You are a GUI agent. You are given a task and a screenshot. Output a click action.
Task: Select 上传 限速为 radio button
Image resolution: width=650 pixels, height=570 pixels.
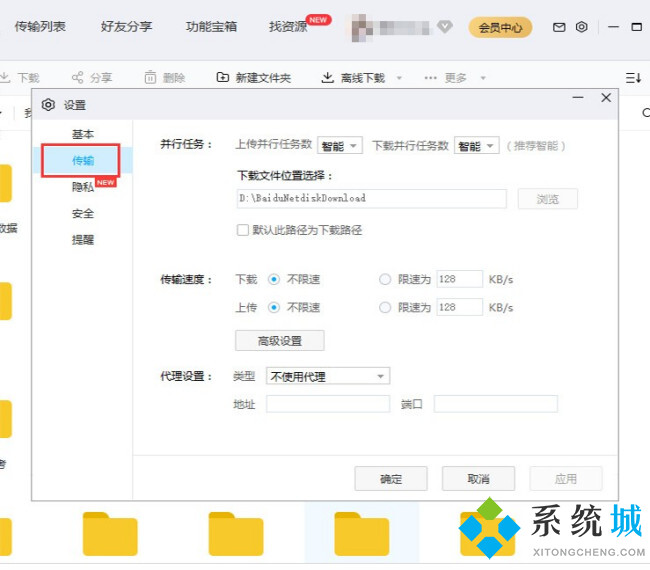coord(385,308)
